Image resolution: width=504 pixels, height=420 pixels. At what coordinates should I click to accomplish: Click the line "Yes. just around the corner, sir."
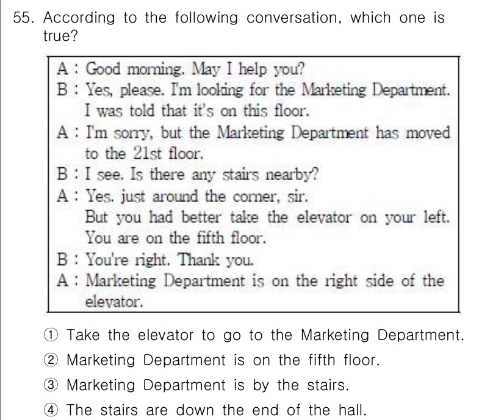coord(196,197)
